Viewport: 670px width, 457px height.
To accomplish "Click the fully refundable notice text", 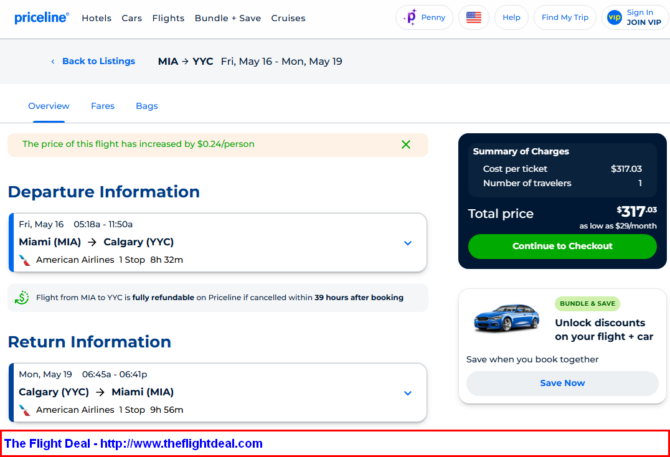I will [220, 298].
